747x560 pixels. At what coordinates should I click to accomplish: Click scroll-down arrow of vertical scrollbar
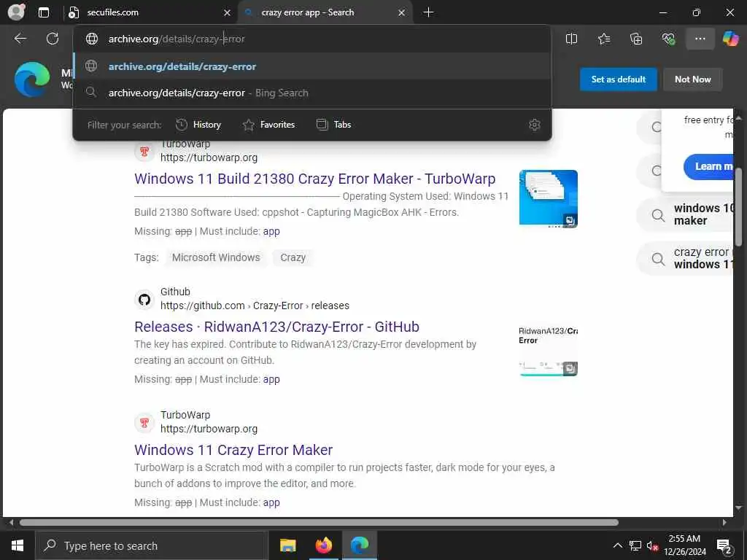point(739,508)
